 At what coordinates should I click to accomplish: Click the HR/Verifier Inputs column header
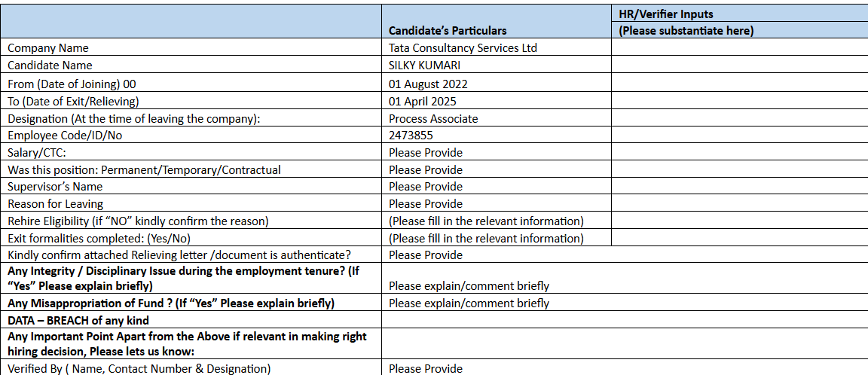click(665, 14)
